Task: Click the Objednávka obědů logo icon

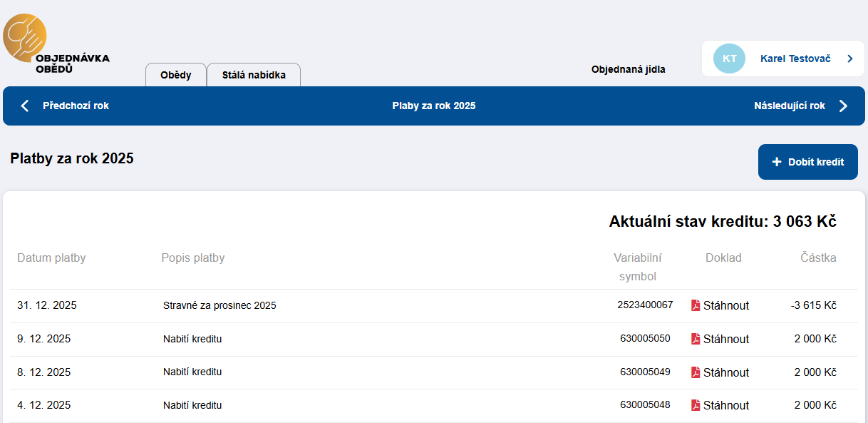Action: 25,37
